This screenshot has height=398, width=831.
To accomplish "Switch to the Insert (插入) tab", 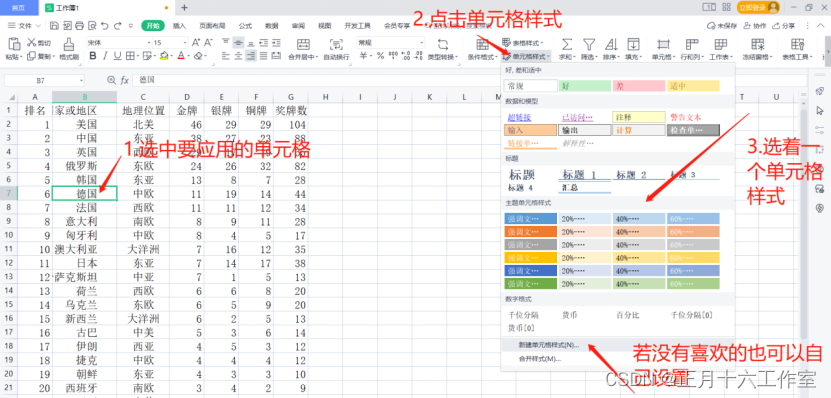I will (x=180, y=25).
